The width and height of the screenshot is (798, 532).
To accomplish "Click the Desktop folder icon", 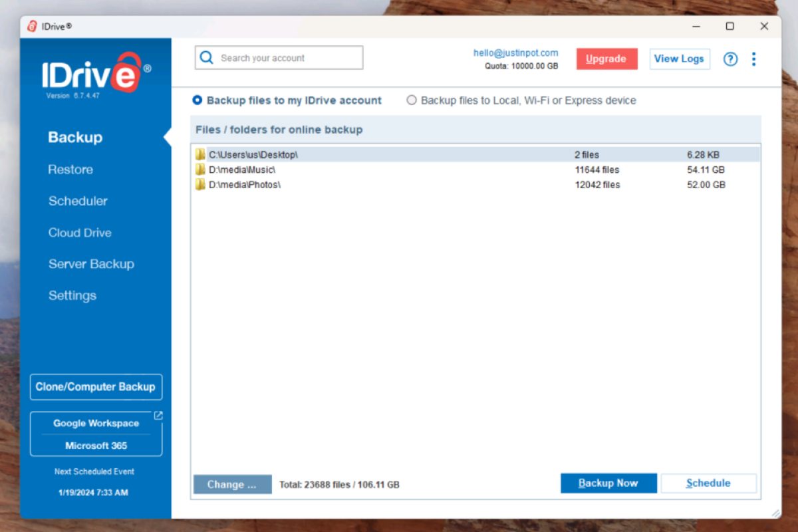I will [200, 154].
